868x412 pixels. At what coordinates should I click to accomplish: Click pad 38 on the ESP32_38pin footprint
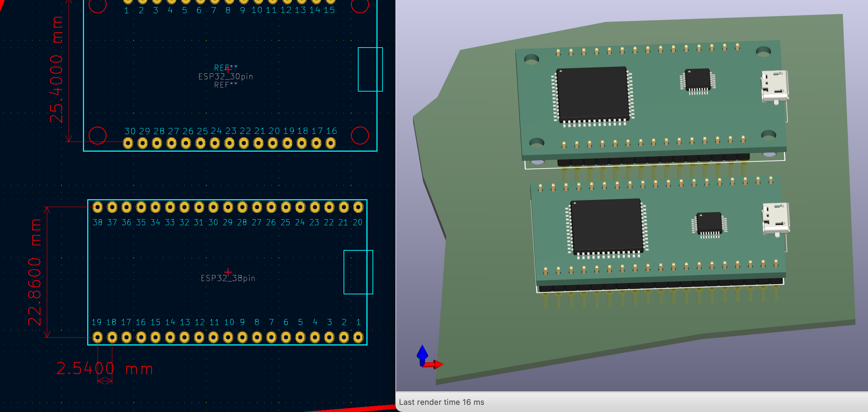click(x=98, y=207)
